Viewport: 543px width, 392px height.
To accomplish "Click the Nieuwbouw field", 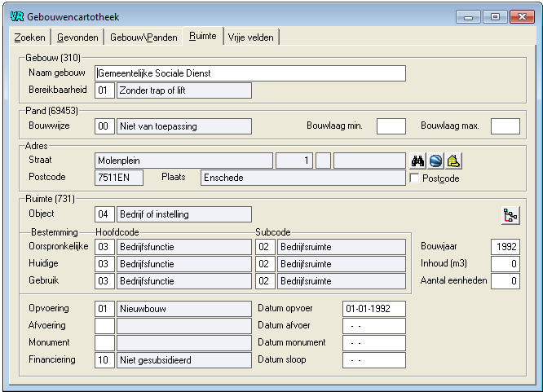I will [184, 309].
